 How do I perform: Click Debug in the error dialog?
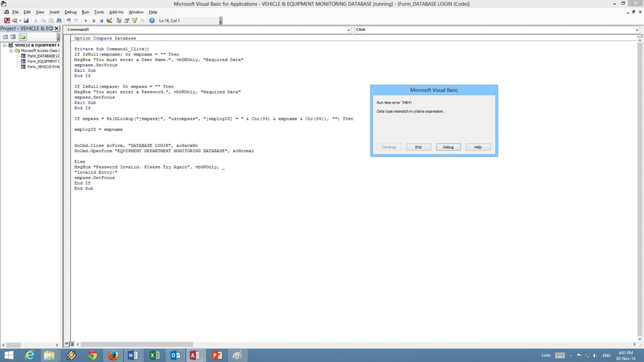point(448,147)
